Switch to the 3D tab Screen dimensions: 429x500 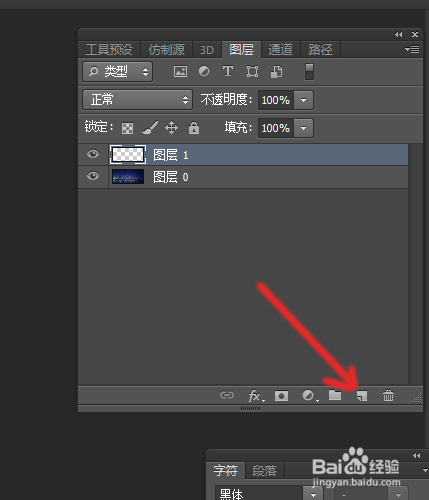(x=207, y=50)
